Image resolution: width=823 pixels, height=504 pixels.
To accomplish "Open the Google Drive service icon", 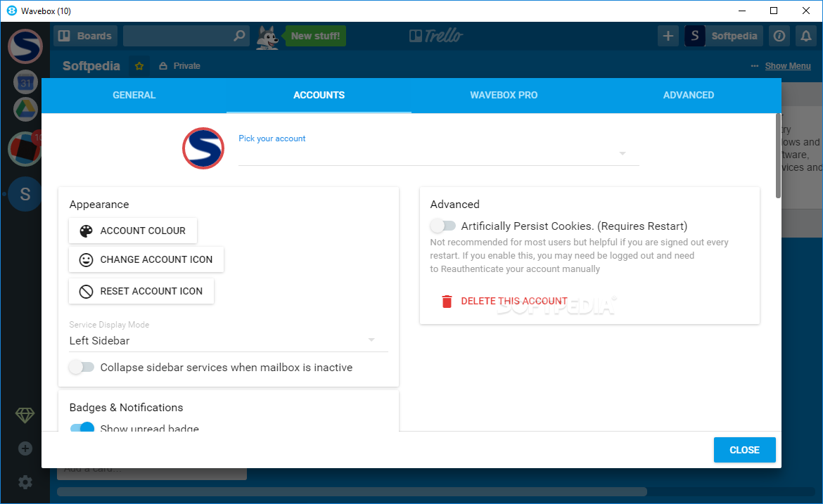I will 25,110.
